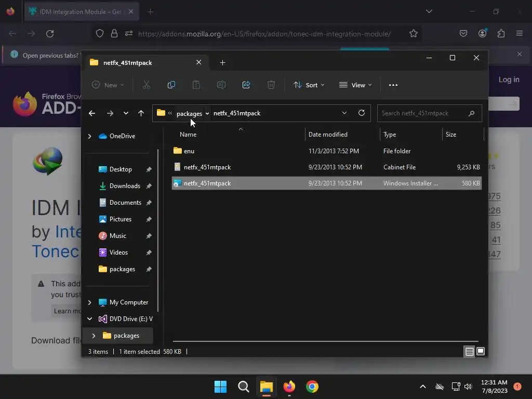Open Music in navigation pane

(x=118, y=236)
